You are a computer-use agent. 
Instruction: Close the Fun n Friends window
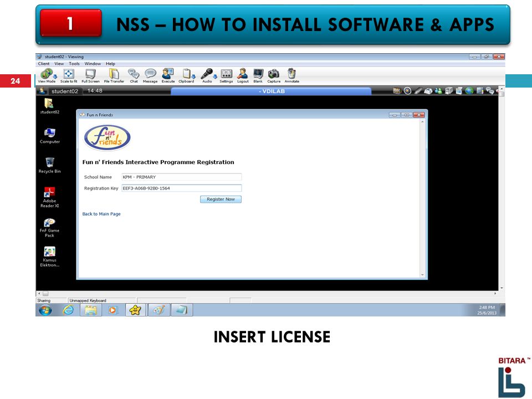419,115
